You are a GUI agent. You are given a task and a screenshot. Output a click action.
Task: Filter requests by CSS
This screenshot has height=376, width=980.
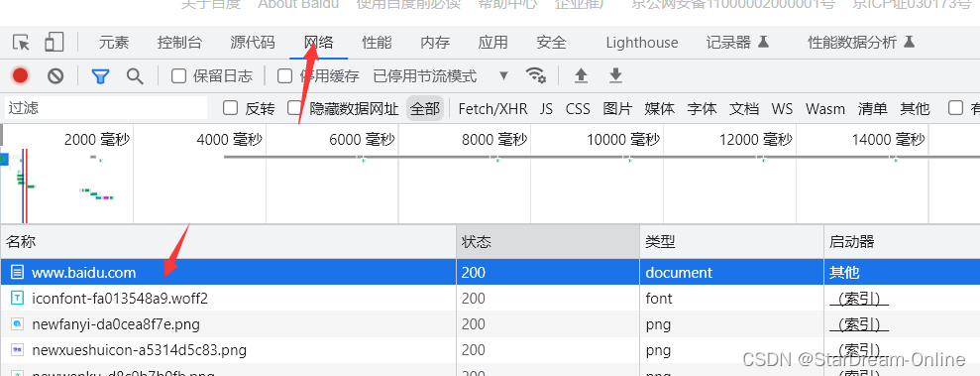pos(578,108)
